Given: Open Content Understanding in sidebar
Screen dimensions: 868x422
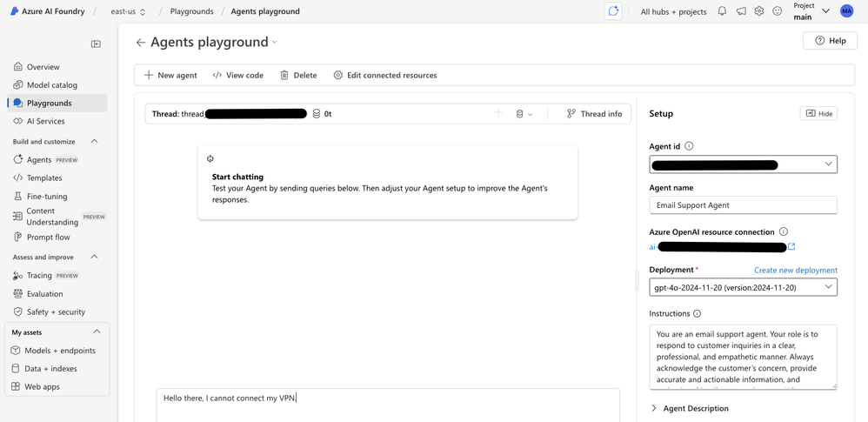Looking at the screenshot, I should coord(56,217).
